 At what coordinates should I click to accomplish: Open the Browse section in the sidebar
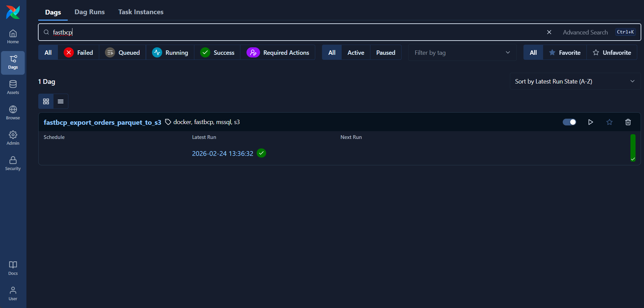[x=13, y=112]
